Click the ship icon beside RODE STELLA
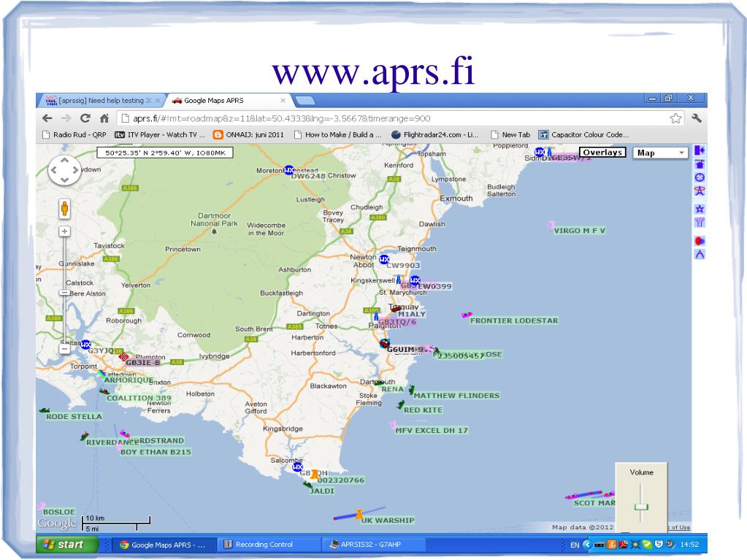Image resolution: width=747 pixels, height=560 pixels. coord(45,410)
